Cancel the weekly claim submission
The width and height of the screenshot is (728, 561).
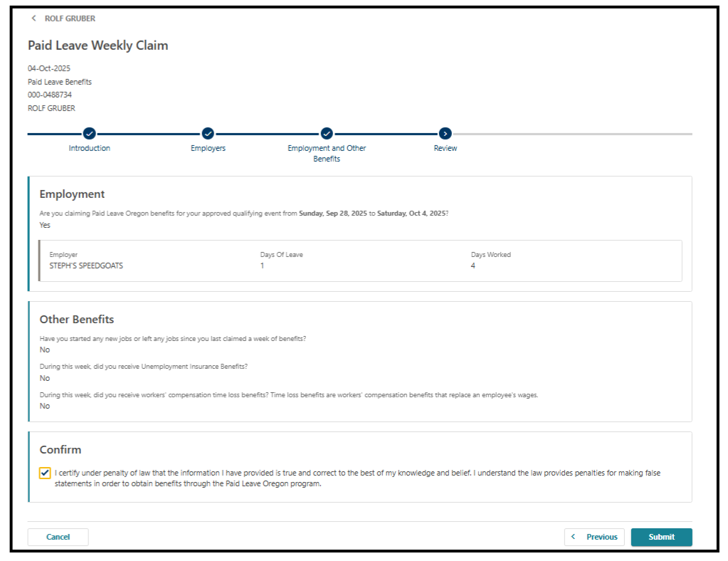pyautogui.click(x=58, y=537)
